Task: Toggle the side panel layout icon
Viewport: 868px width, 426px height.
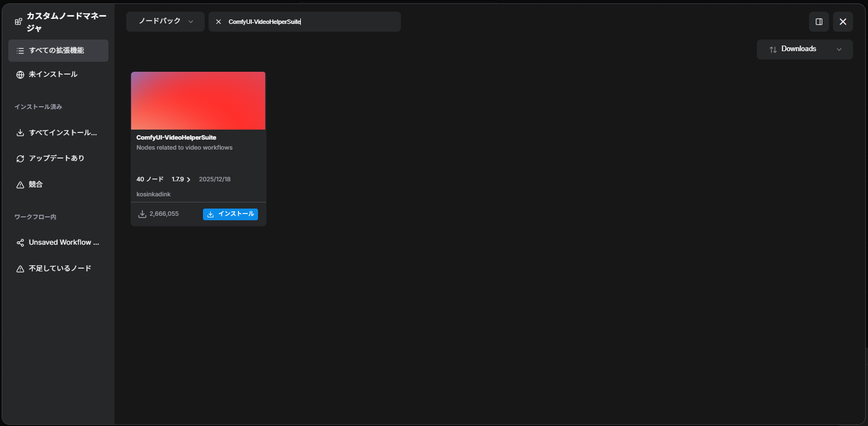Action: [x=819, y=22]
